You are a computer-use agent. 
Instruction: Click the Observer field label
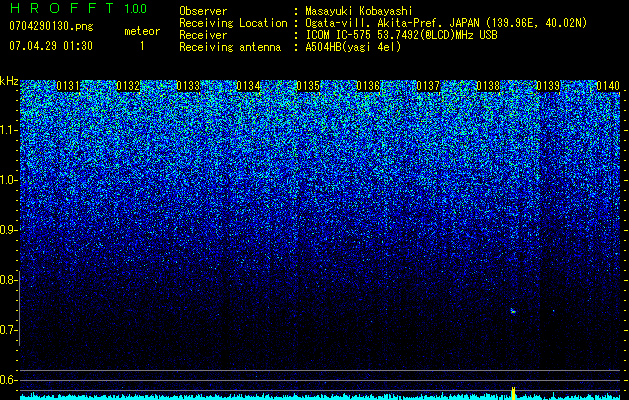pyautogui.click(x=203, y=11)
